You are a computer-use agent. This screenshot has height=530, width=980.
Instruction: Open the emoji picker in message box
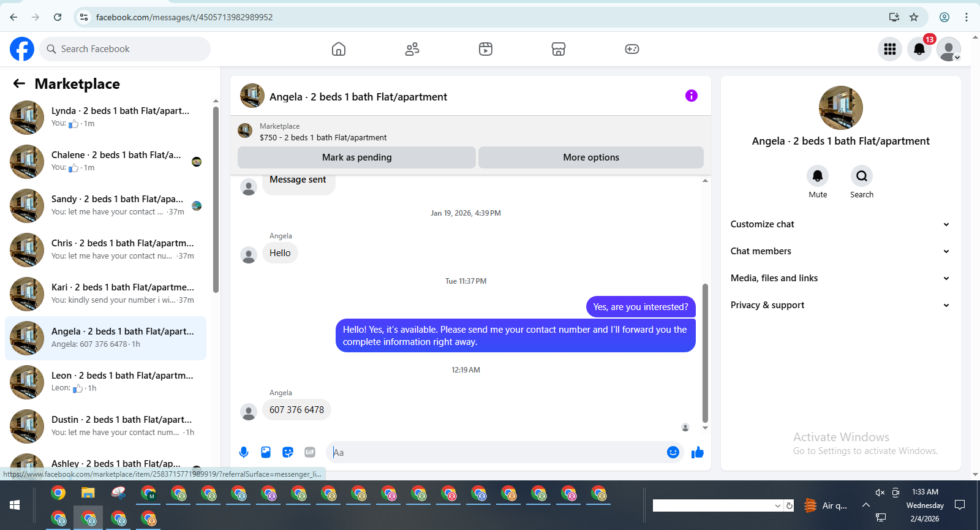point(673,452)
